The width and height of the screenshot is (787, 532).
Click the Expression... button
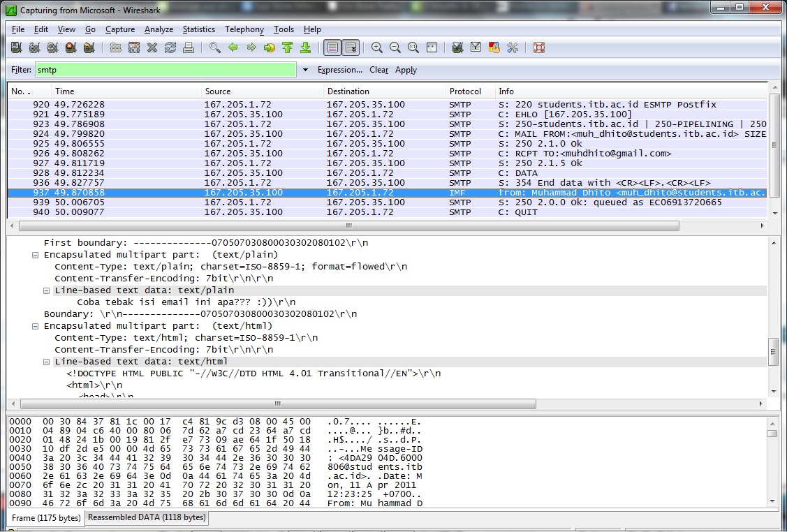pos(339,70)
